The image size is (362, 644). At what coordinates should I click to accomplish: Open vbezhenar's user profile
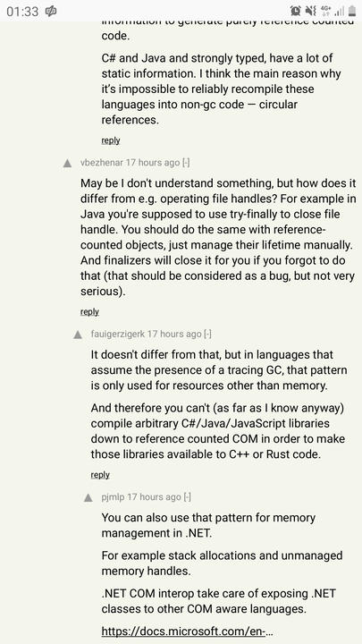pyautogui.click(x=102, y=163)
